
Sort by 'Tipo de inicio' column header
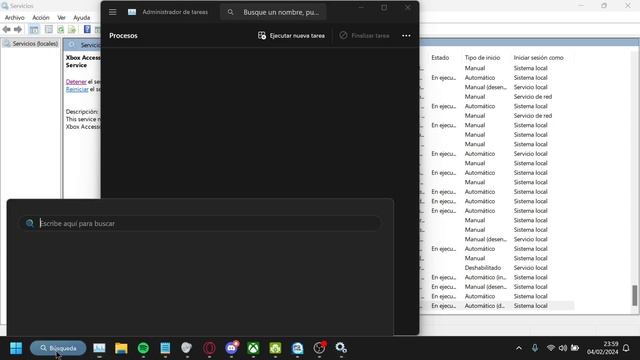point(482,58)
